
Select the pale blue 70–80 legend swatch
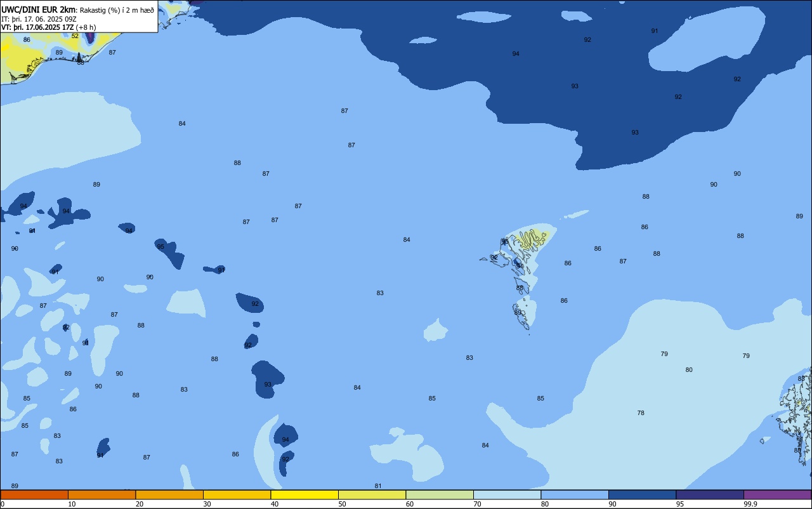pos(507,494)
